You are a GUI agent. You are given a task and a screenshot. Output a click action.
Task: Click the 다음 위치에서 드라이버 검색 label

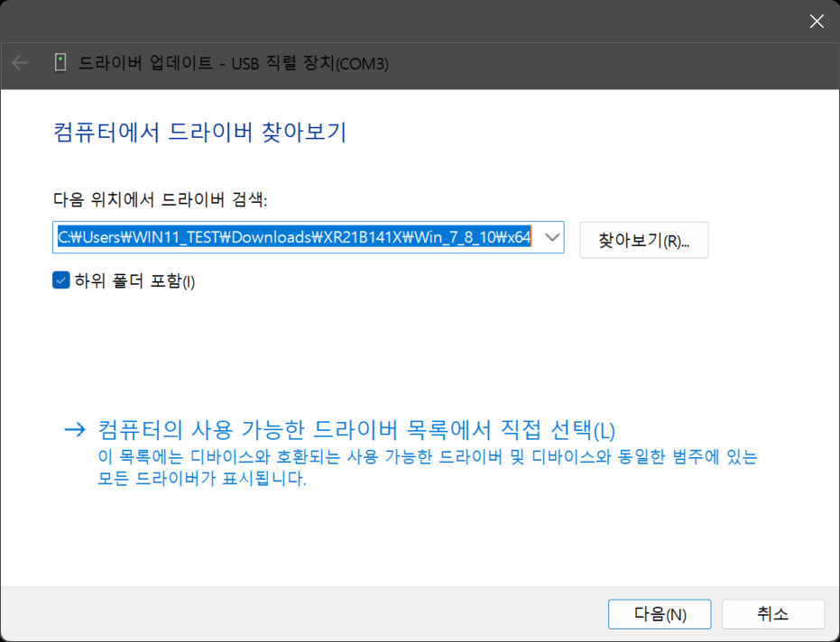point(161,200)
